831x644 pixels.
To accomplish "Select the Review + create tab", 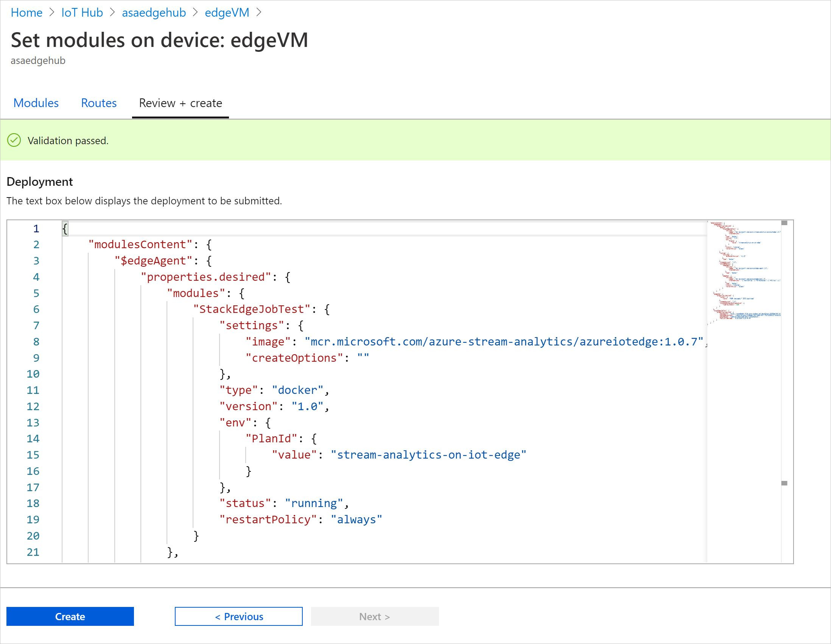I will [x=181, y=103].
